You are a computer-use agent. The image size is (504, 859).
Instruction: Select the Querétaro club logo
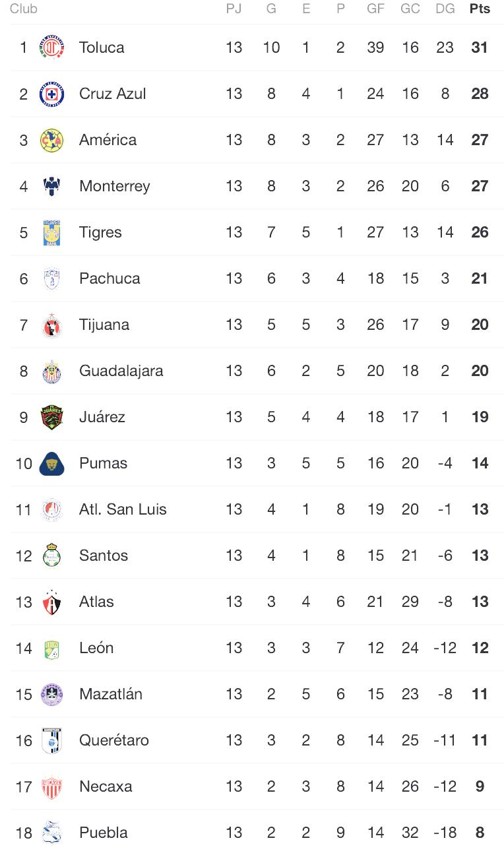(x=51, y=740)
